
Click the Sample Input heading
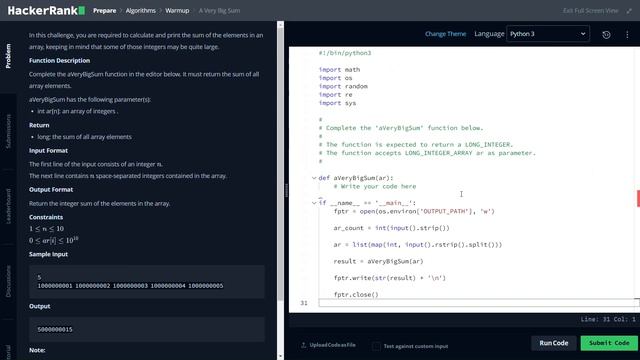click(48, 254)
